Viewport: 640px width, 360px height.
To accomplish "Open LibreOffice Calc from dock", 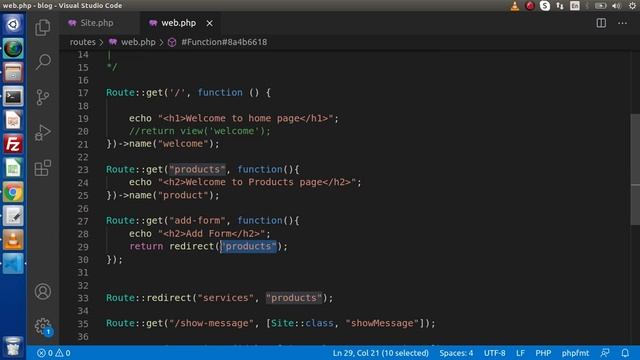I will (13, 168).
